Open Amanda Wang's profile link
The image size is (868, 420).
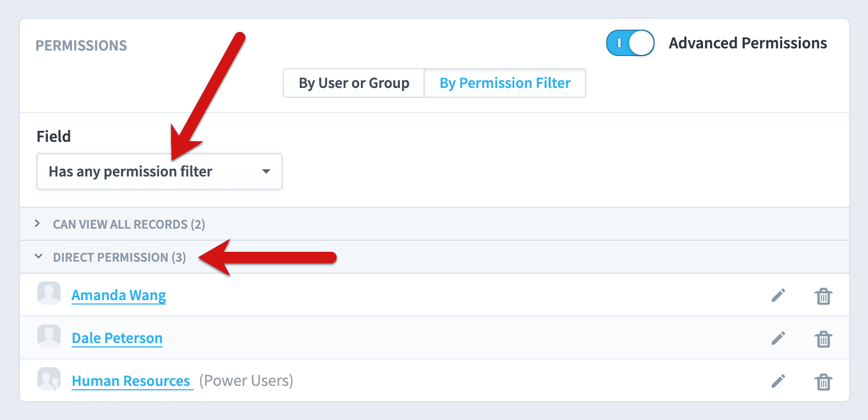pos(119,295)
